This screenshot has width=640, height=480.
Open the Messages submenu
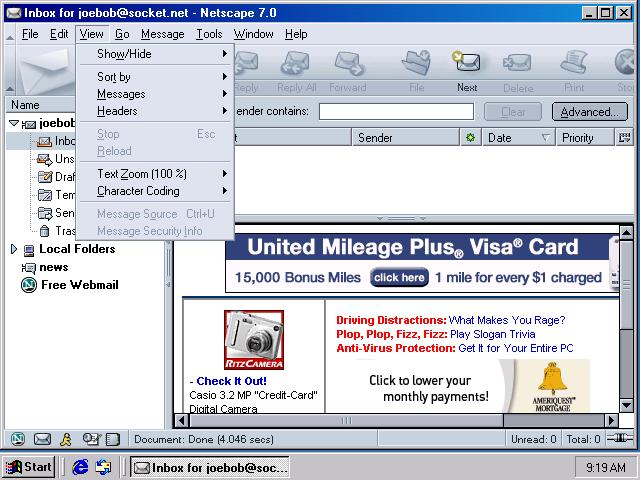coord(155,94)
